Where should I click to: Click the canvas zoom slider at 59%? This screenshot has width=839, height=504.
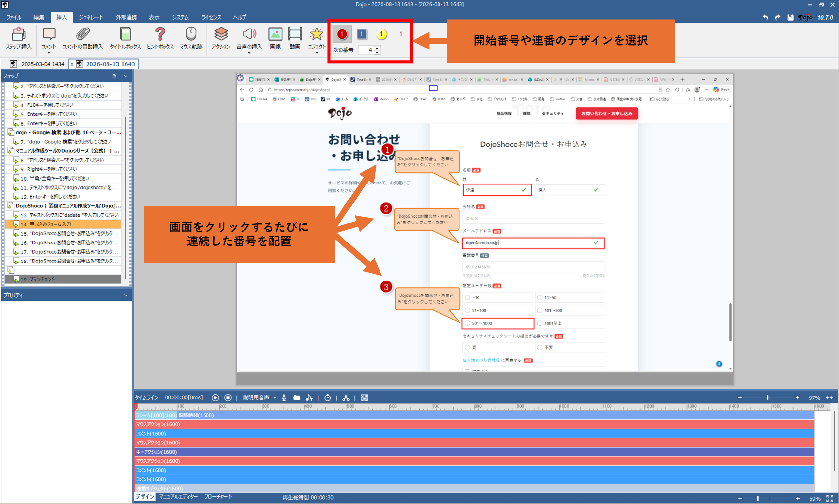pyautogui.click(x=757, y=498)
